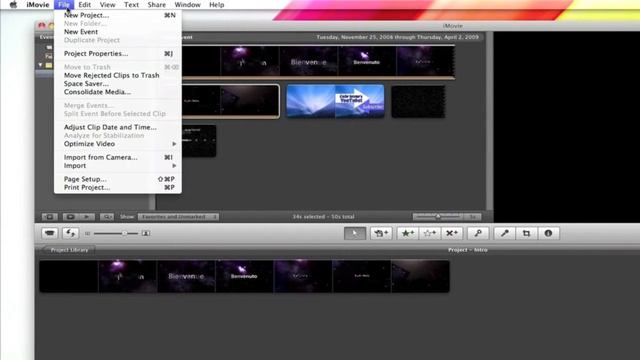
Task: Reject selection with the X button
Action: pyautogui.click(x=451, y=233)
